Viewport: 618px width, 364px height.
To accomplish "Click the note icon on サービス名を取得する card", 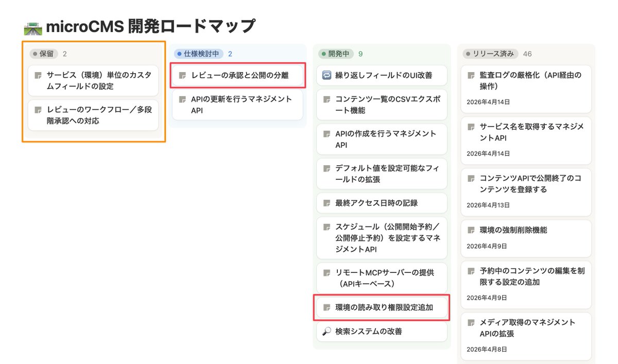I will [x=471, y=127].
